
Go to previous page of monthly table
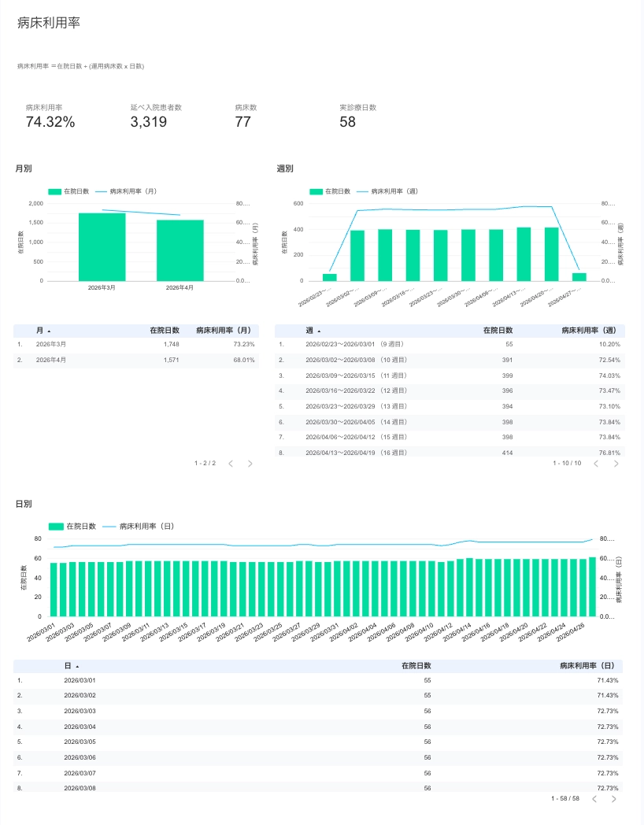point(231,464)
